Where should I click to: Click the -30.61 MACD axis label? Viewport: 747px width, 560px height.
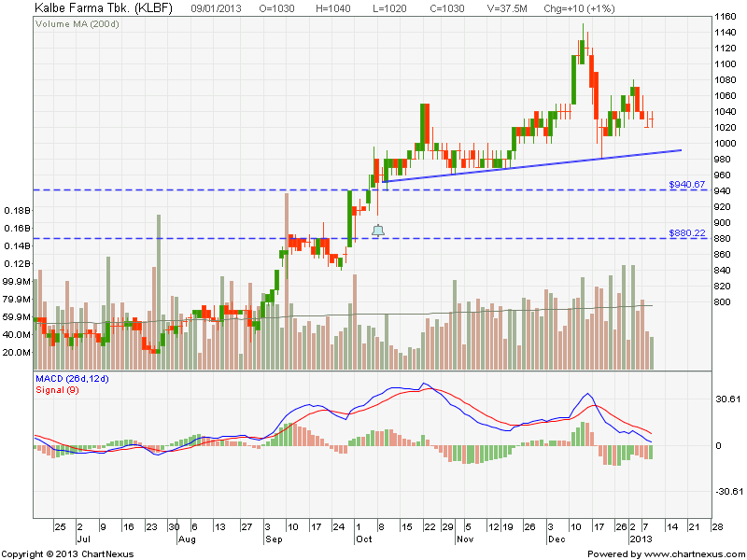click(x=729, y=492)
